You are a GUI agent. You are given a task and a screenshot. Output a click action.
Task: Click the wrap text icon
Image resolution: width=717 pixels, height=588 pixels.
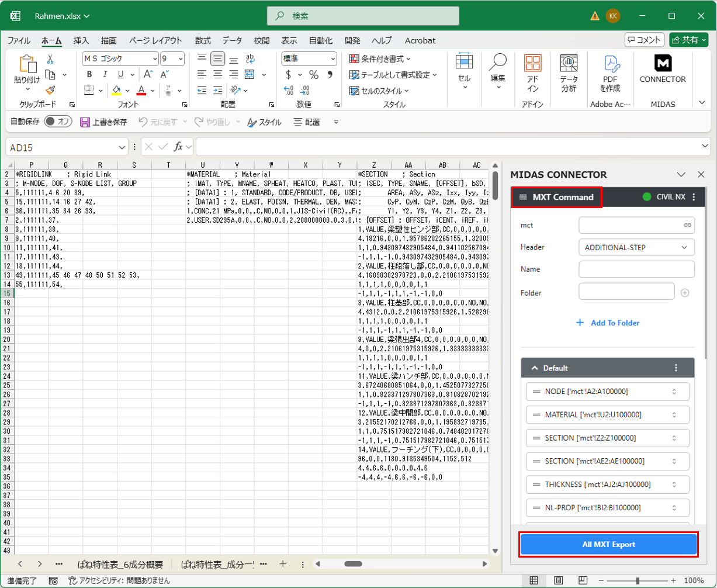coord(250,58)
